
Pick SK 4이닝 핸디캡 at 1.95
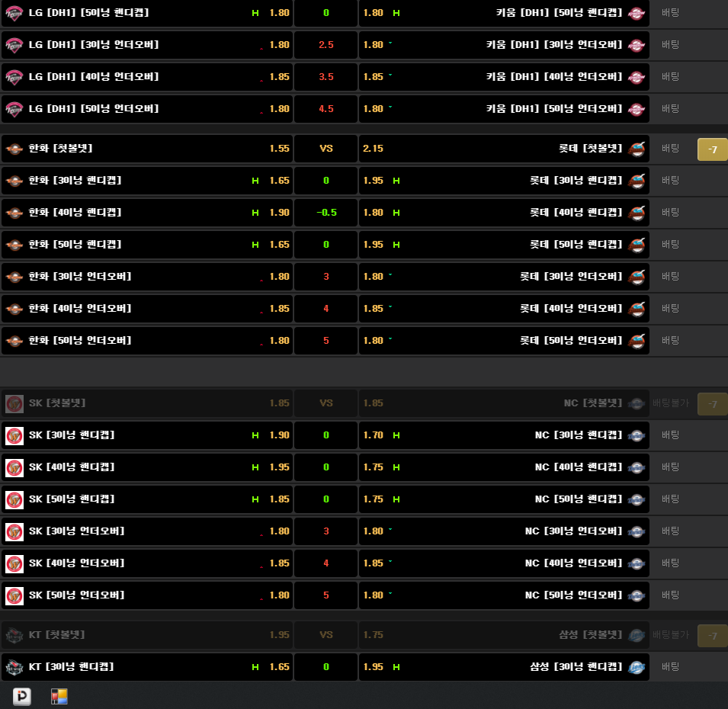(279, 467)
